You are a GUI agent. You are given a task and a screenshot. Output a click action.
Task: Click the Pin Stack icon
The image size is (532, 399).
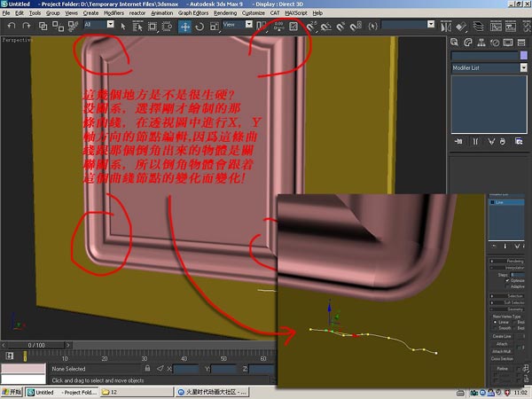click(458, 141)
